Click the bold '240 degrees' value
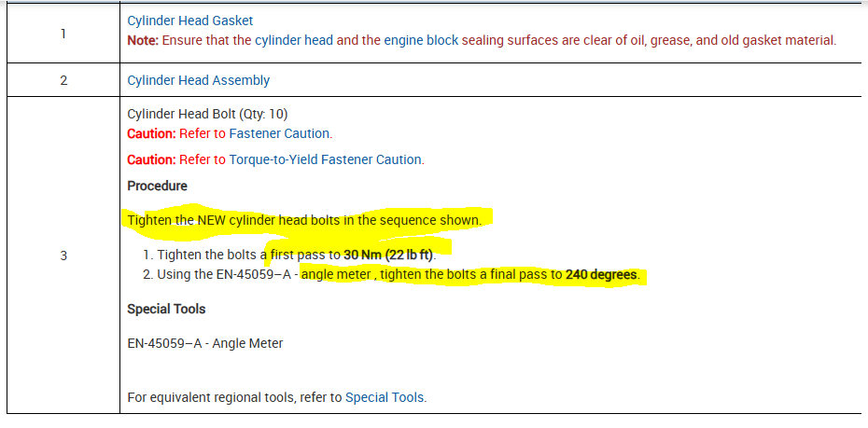 point(601,275)
